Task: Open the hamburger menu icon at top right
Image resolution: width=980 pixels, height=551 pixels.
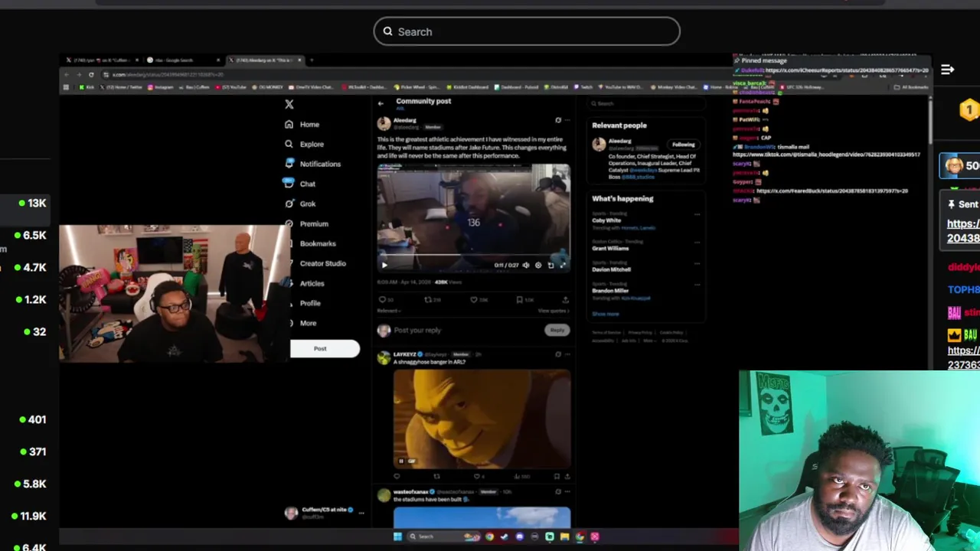Action: (947, 70)
